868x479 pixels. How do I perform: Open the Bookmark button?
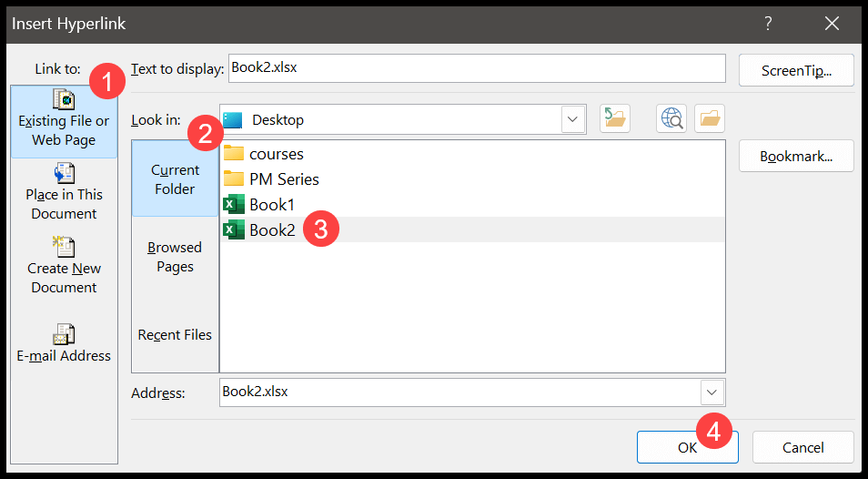(796, 156)
